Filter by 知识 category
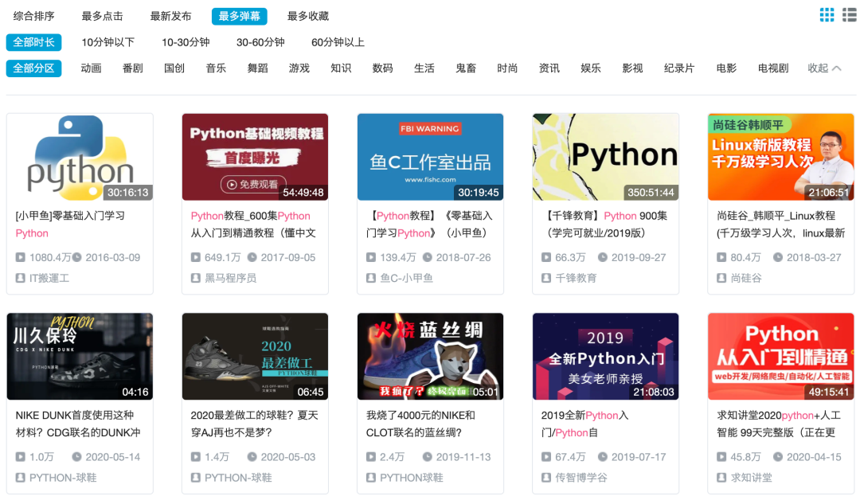 [x=341, y=68]
